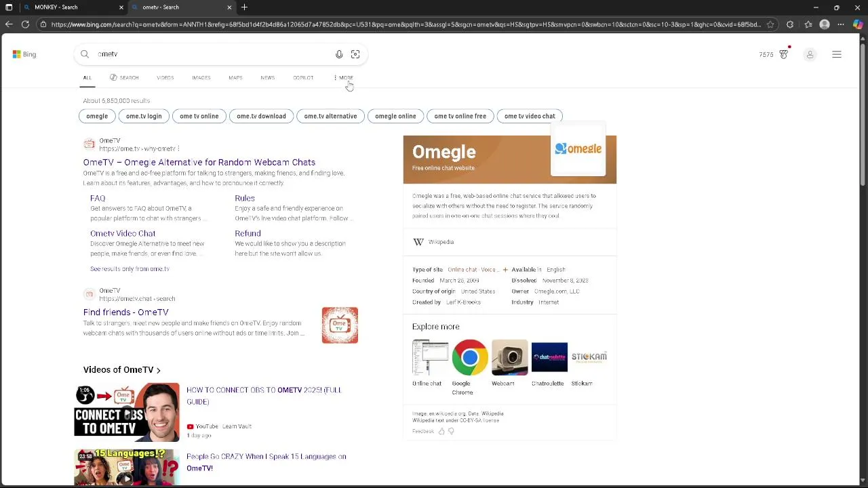
Task: Switch to the SEARCH tab
Action: 124,78
